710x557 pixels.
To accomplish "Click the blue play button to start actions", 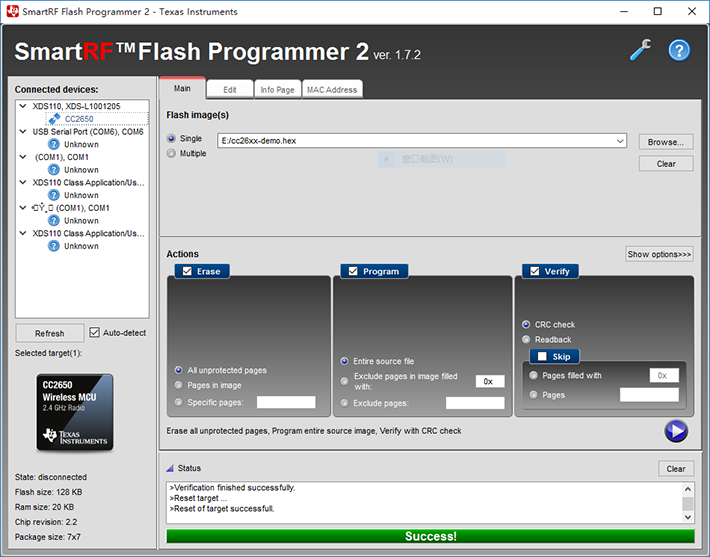I will 676,431.
